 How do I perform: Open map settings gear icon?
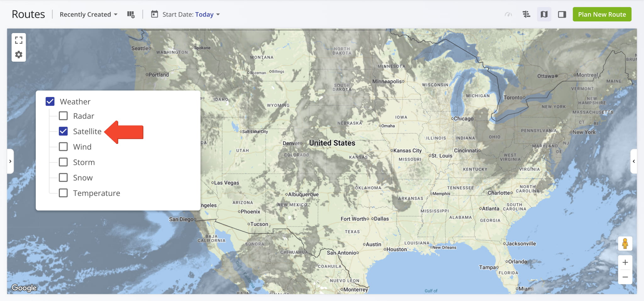coord(19,54)
